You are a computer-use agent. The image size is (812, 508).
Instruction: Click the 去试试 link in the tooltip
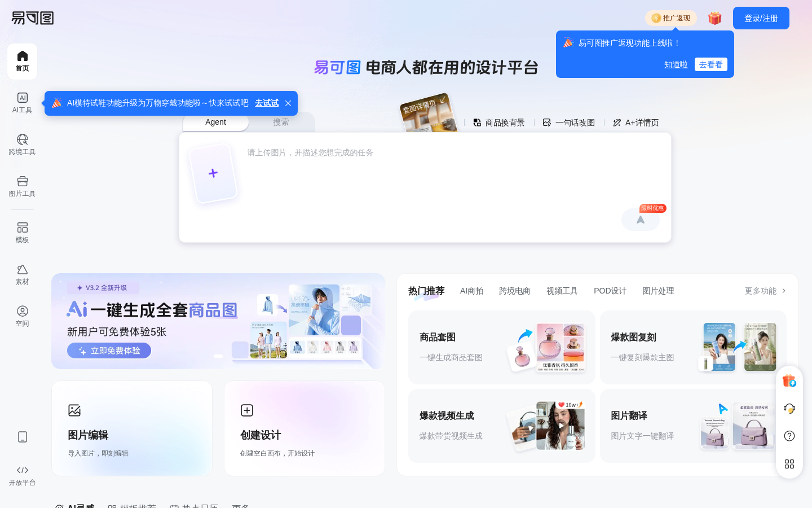[267, 103]
